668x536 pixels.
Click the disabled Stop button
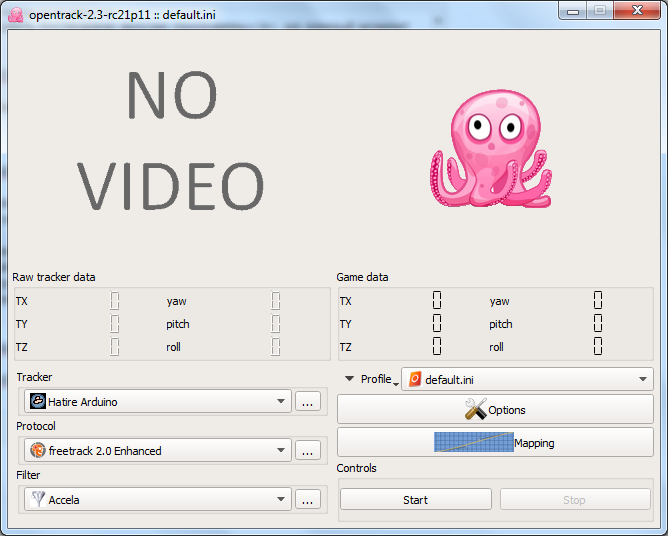click(x=575, y=499)
